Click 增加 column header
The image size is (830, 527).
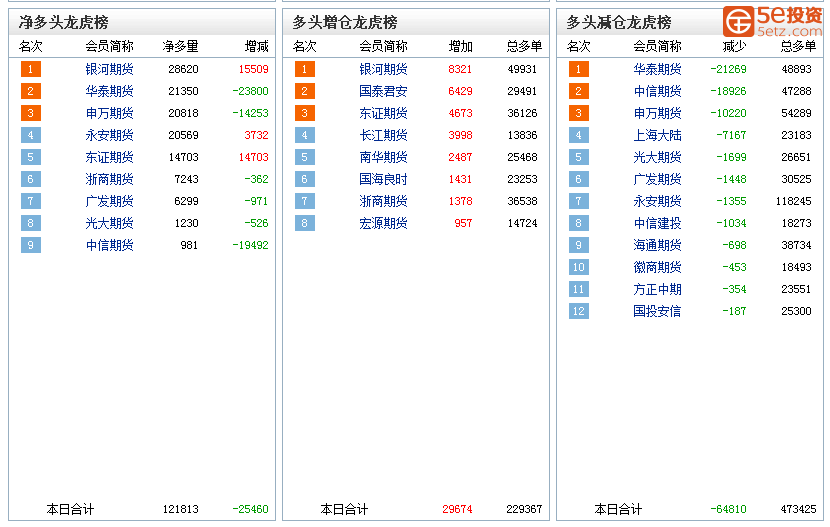pyautogui.click(x=461, y=47)
